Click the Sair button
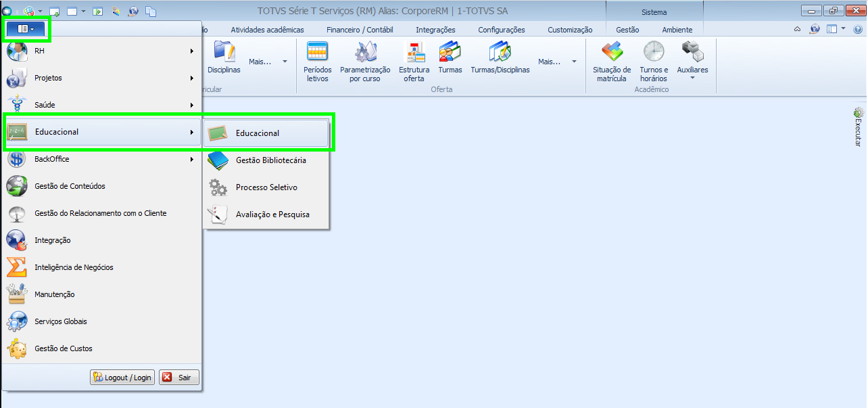Image resolution: width=868 pixels, height=408 pixels. coord(179,378)
